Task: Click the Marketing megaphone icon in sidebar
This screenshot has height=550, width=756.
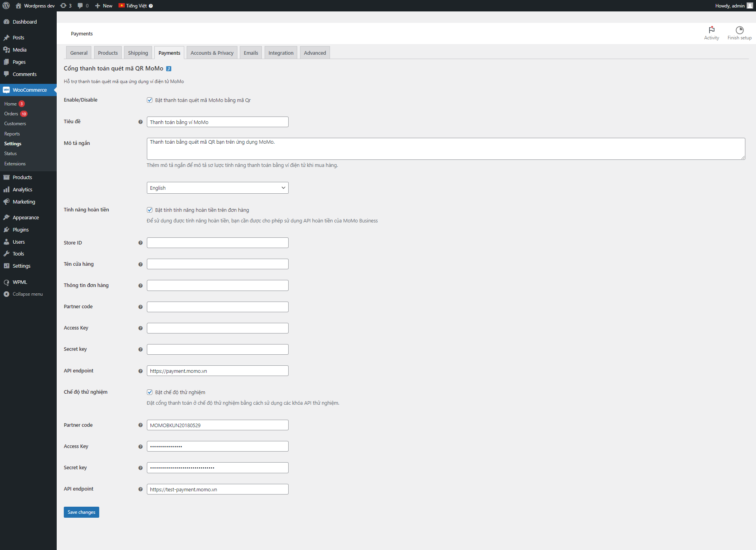Action: coord(6,202)
